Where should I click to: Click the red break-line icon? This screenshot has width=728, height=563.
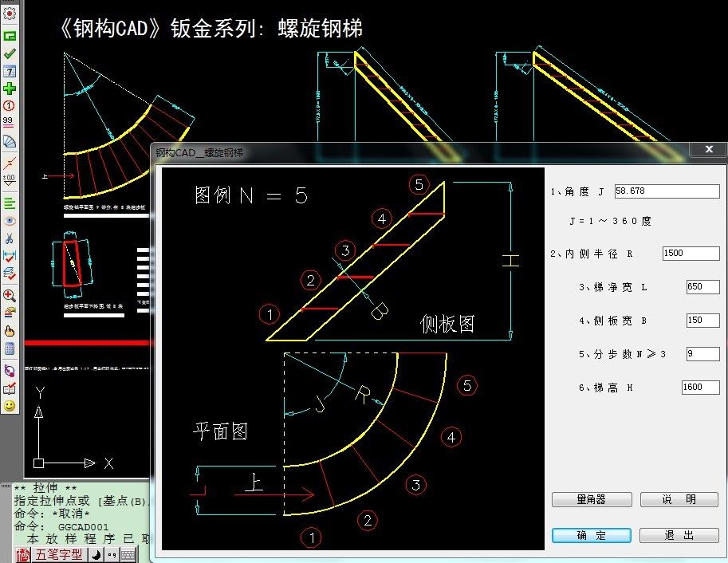coord(10,163)
